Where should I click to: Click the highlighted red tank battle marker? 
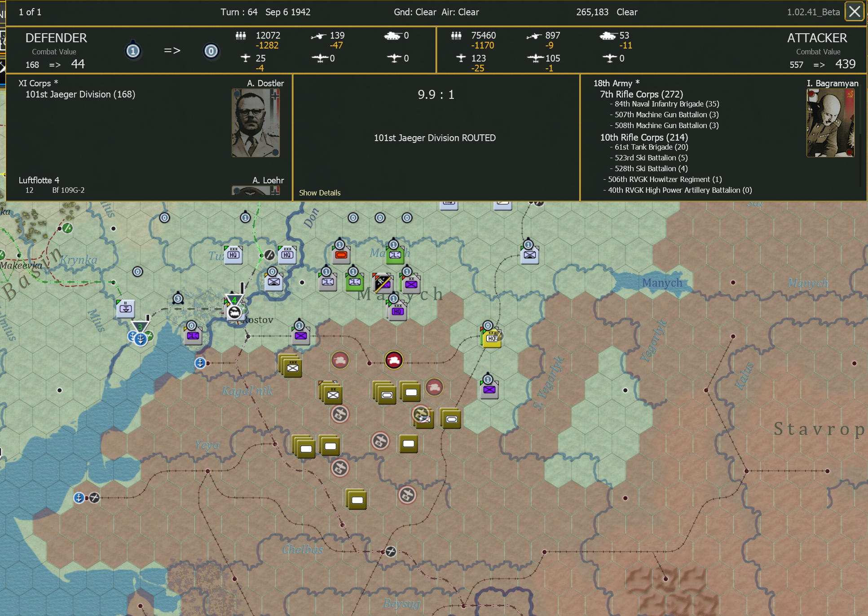pyautogui.click(x=394, y=360)
